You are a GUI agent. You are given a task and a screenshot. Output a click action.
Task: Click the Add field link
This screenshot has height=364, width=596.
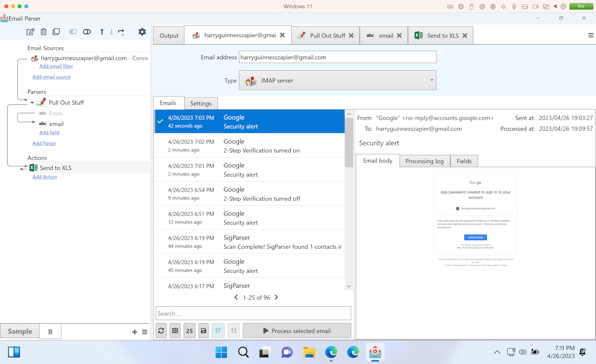(49, 133)
